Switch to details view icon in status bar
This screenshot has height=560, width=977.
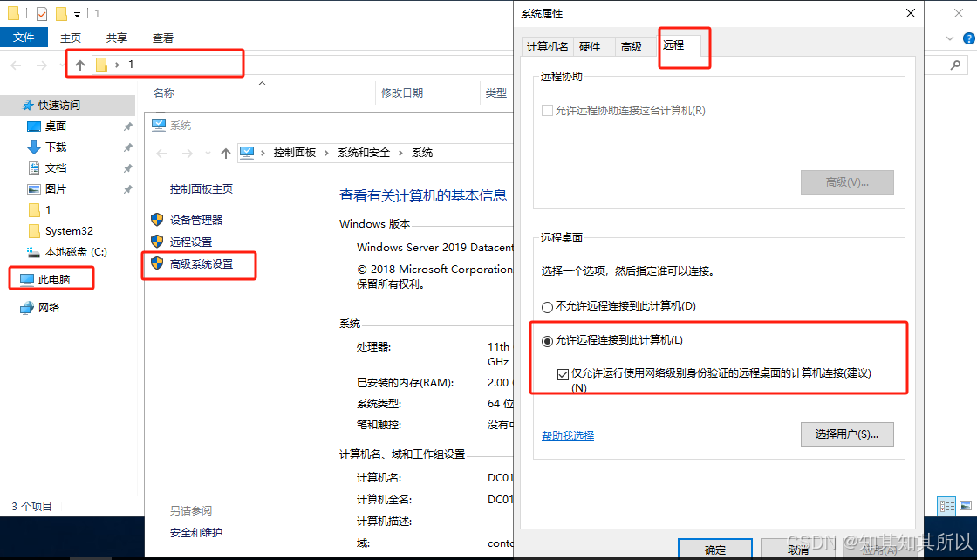pyautogui.click(x=946, y=506)
